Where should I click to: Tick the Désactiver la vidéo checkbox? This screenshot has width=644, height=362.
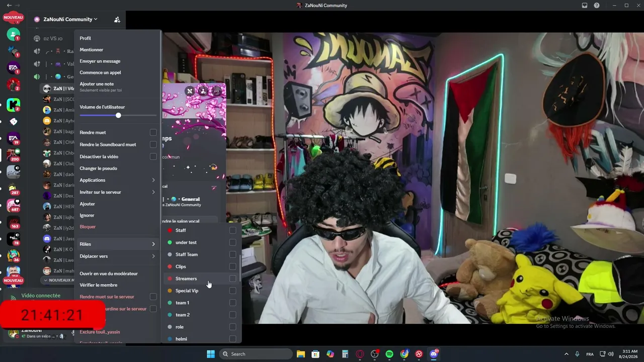pos(153,157)
